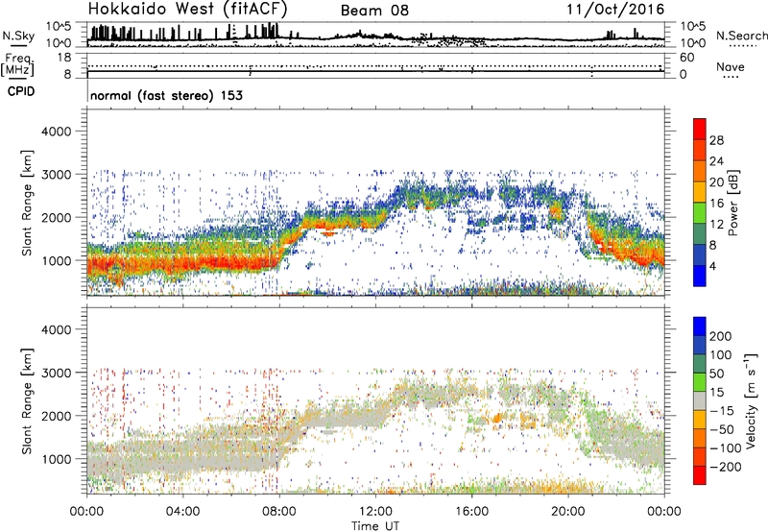Select the '20:00' time tick label
Image resolution: width=768 pixels, height=532 pixels.
(568, 512)
